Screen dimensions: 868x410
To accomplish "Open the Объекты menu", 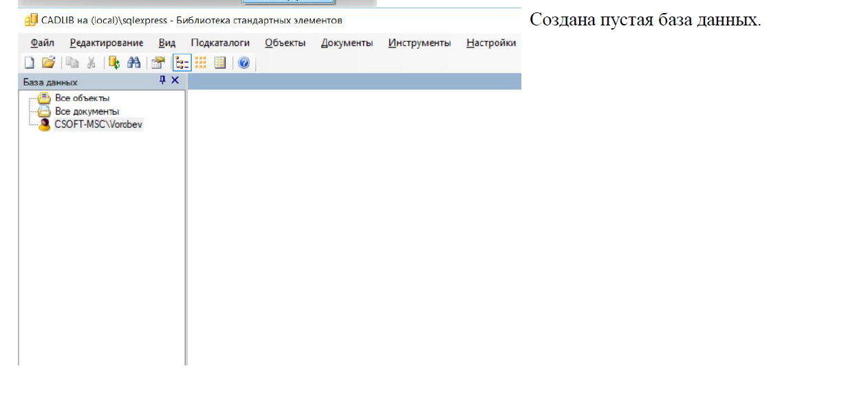I will click(285, 43).
